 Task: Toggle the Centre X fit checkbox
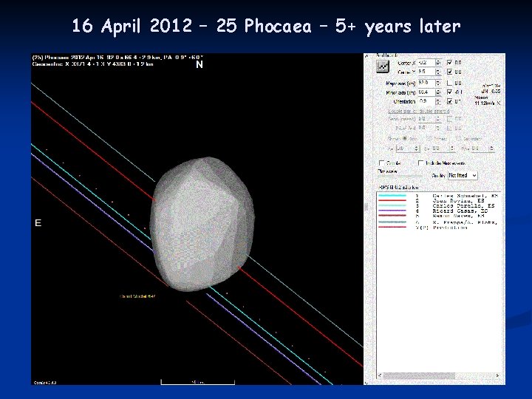(449, 62)
